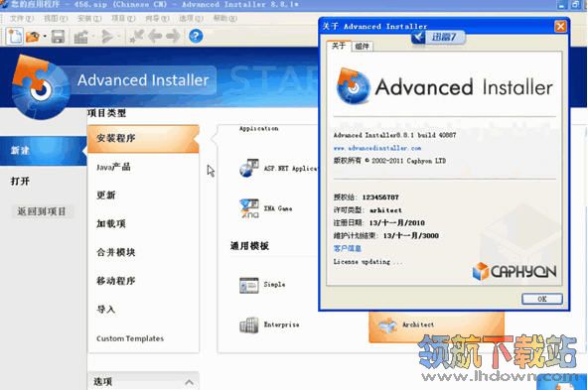588x390 pixels.
Task: Click the Save floppy disk icon
Action: pos(58,37)
